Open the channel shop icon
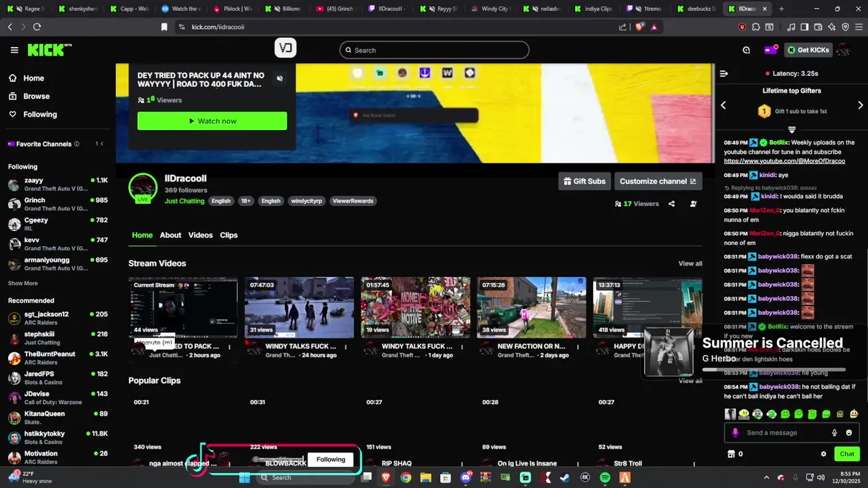The image size is (868, 488). (731, 454)
